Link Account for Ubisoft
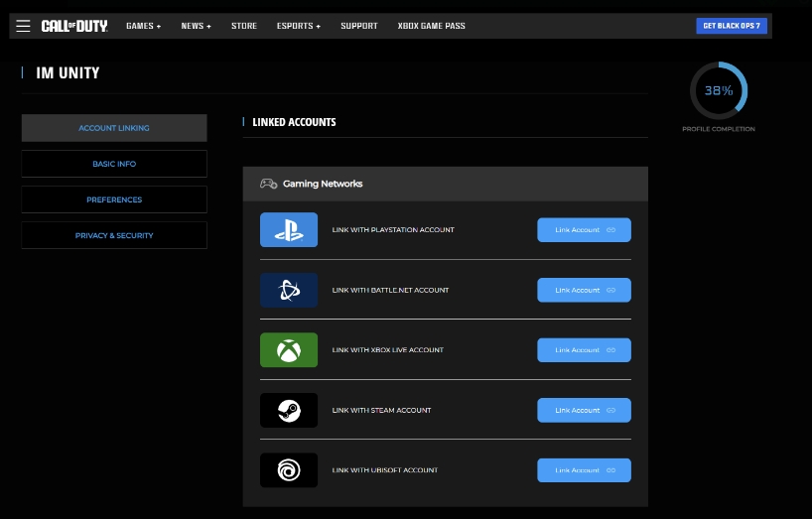 click(584, 470)
